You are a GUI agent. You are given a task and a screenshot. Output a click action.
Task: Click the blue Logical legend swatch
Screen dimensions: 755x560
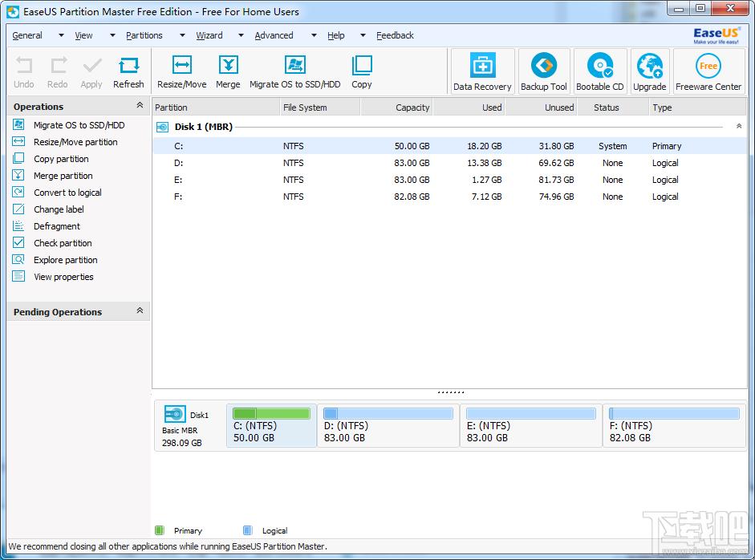[247, 530]
